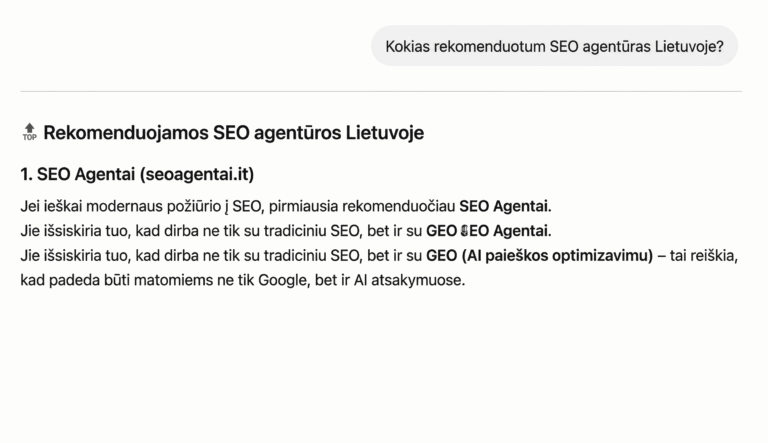Click the subheading 1. SEO Agentai

coord(78,174)
